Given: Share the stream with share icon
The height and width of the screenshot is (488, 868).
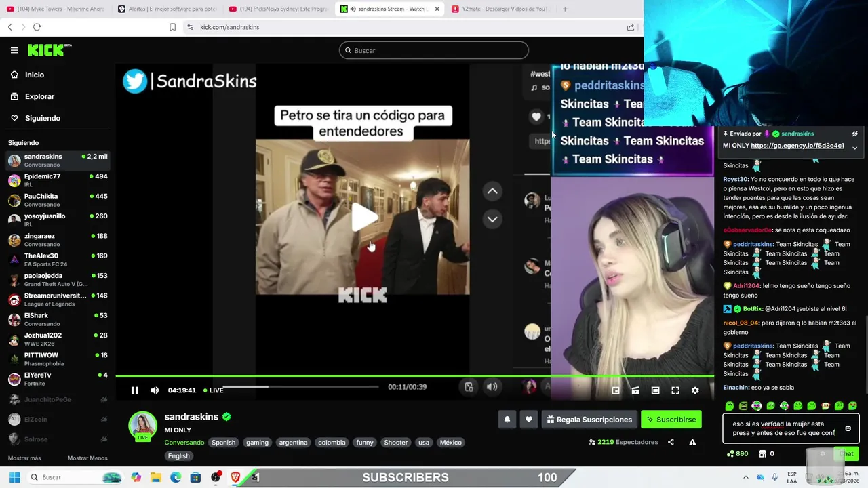Looking at the screenshot, I should coord(671,442).
